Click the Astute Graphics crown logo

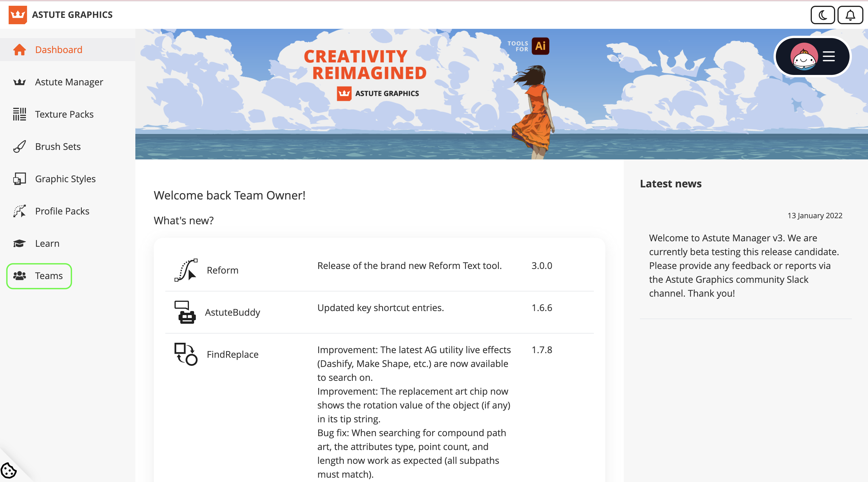[18, 15]
